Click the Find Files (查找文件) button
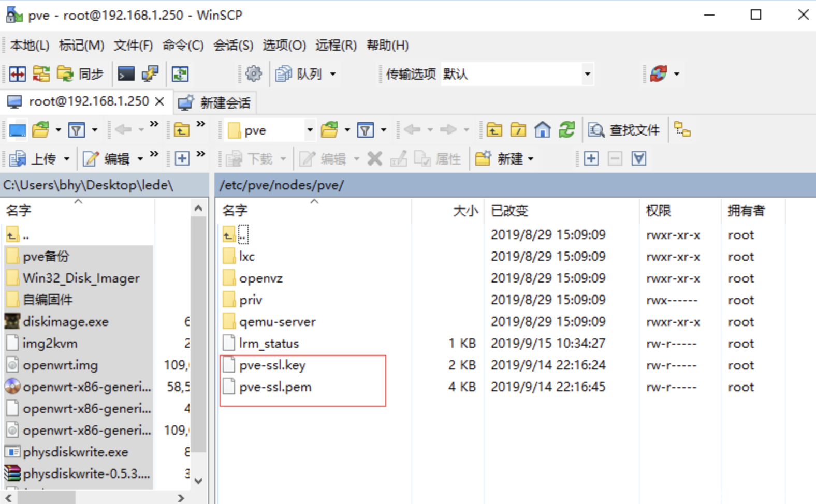 pyautogui.click(x=624, y=130)
